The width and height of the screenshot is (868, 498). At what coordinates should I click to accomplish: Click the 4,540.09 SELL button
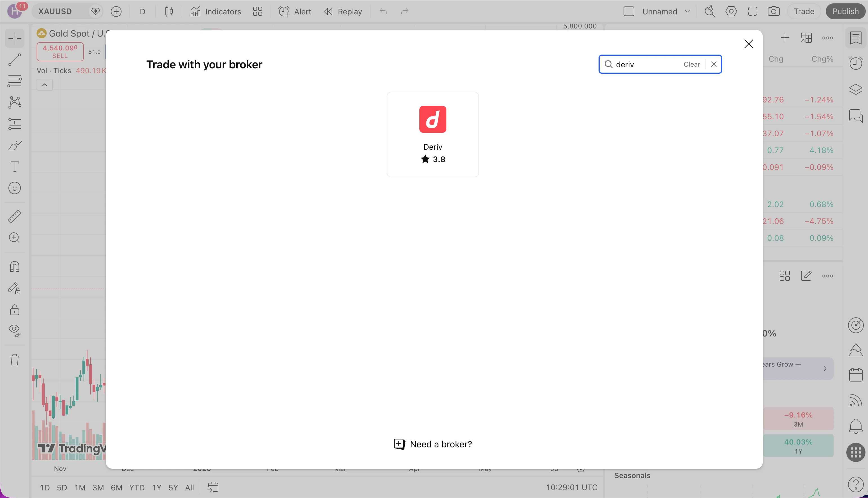(60, 52)
